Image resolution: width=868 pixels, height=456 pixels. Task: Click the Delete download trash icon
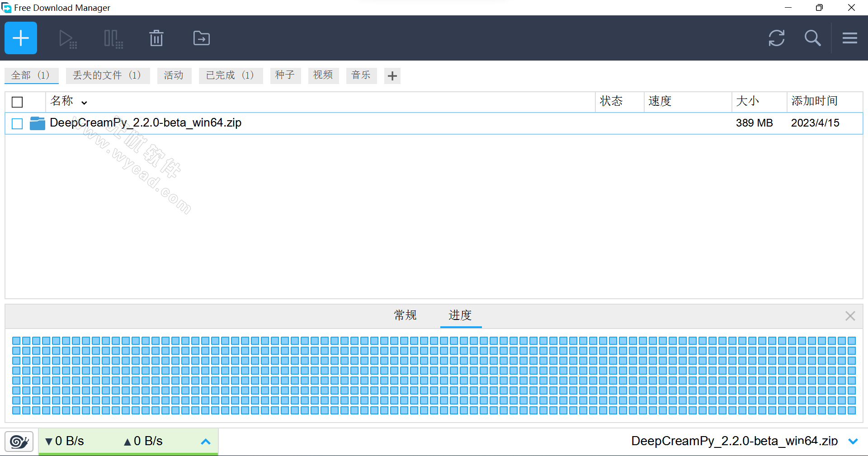click(x=156, y=38)
